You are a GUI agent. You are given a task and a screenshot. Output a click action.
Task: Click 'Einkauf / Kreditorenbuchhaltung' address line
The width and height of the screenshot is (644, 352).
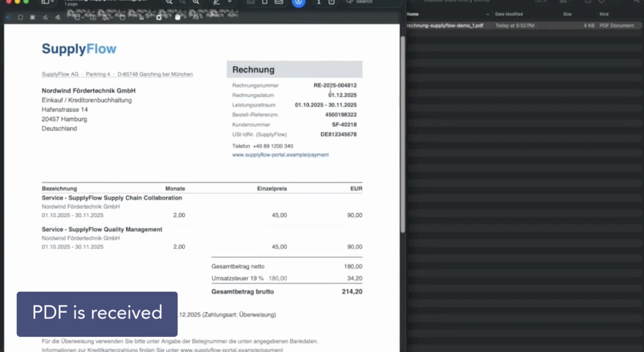87,100
